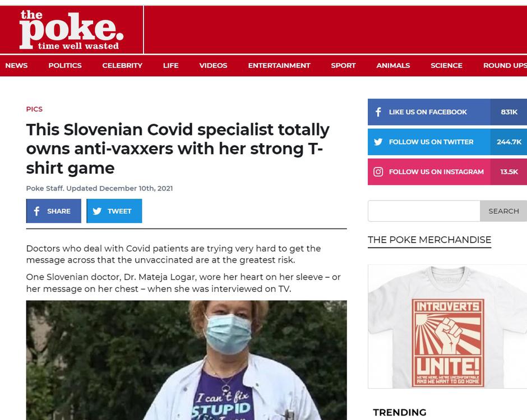527x420 pixels.
Task: Click Instagram icon in Follow banner
Action: coord(378,172)
